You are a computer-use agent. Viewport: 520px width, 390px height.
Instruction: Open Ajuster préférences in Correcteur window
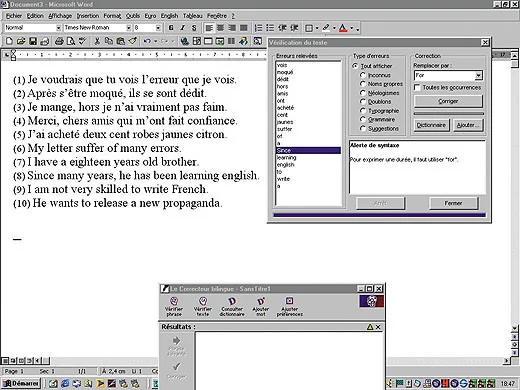point(290,306)
